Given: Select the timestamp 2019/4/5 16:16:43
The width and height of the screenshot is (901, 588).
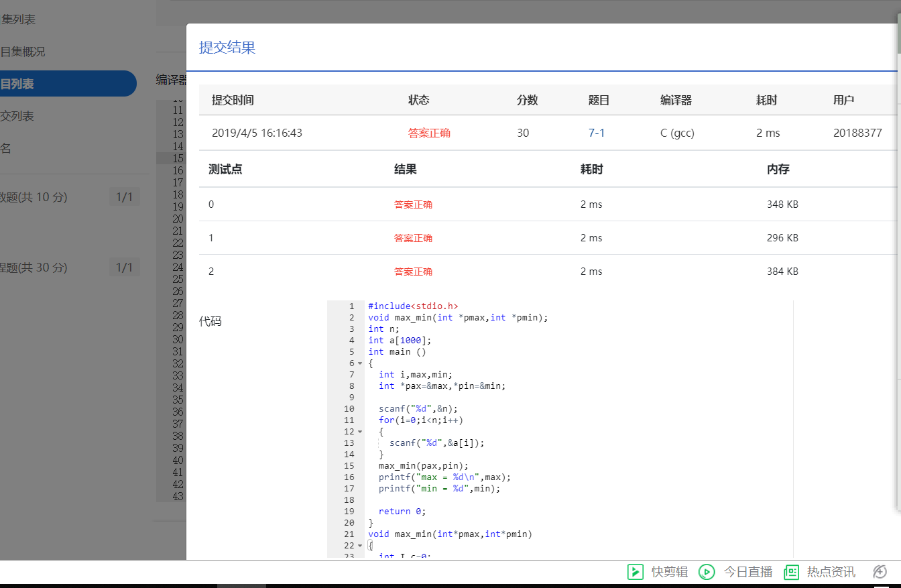Looking at the screenshot, I should pyautogui.click(x=257, y=133).
